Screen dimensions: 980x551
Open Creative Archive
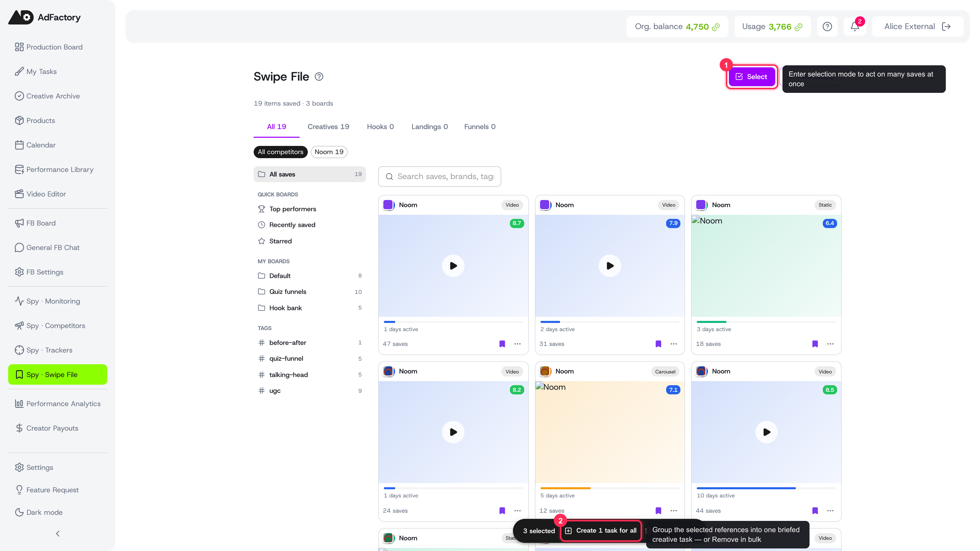[57, 96]
